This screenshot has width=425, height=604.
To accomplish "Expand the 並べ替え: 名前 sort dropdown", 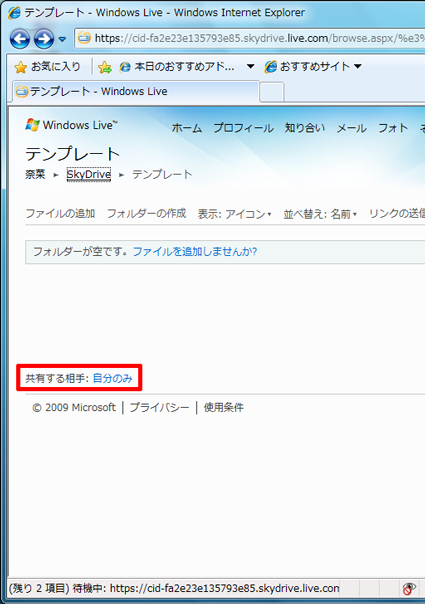I will 320,214.
